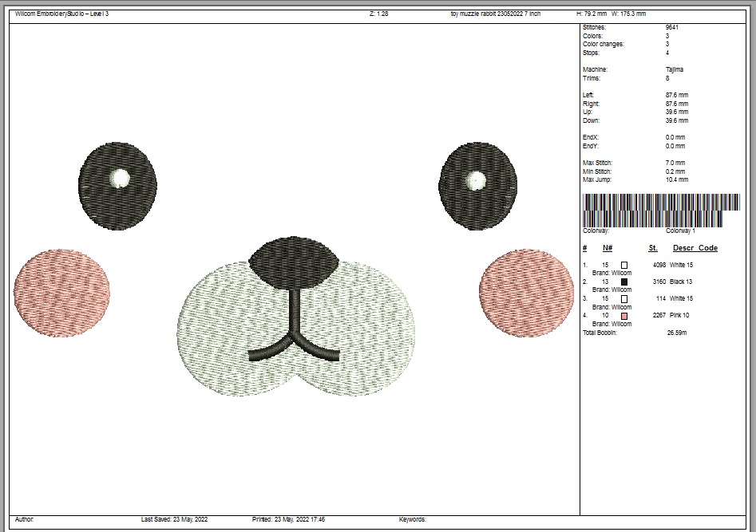
Task: Click the "N#" column header
Action: coord(607,248)
